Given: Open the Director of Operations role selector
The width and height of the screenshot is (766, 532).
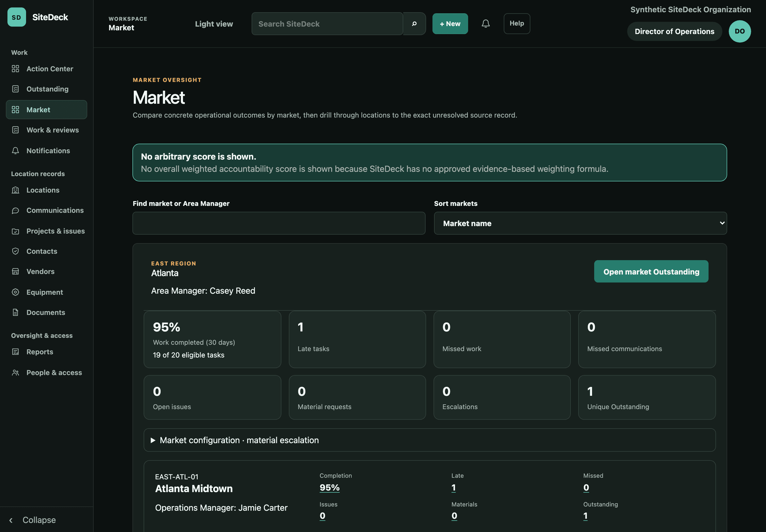Looking at the screenshot, I should point(674,31).
